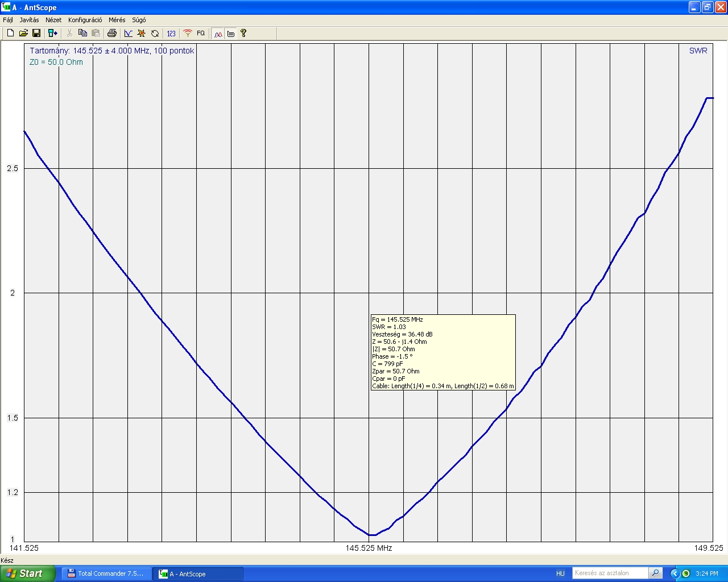
Task: Save the measurement with the floppy disk icon
Action: (36, 34)
